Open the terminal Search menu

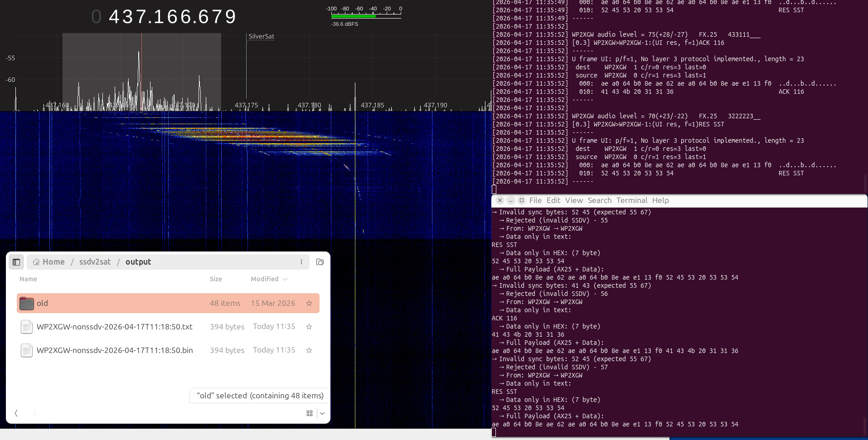(x=600, y=200)
